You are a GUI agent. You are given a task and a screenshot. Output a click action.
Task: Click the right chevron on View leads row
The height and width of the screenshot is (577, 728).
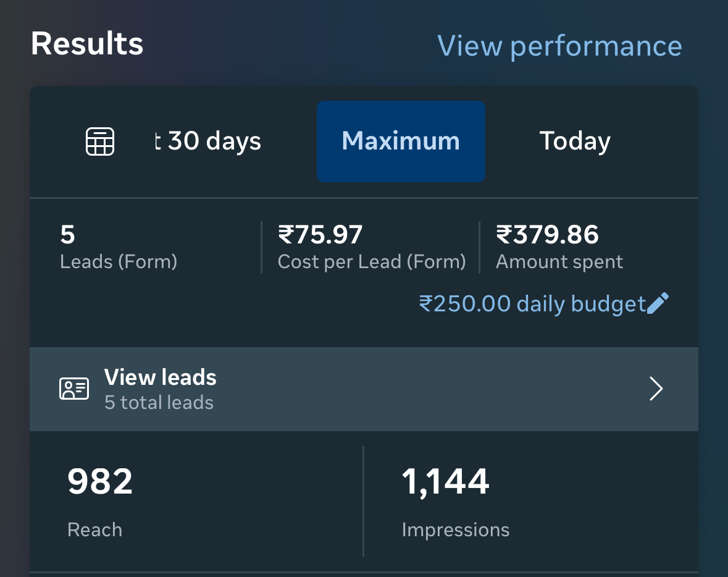click(656, 389)
